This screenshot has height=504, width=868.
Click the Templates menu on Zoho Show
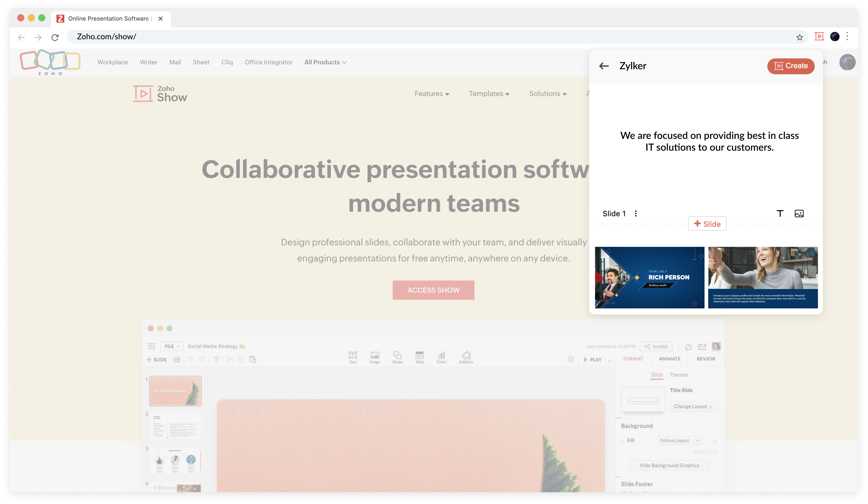488,93
